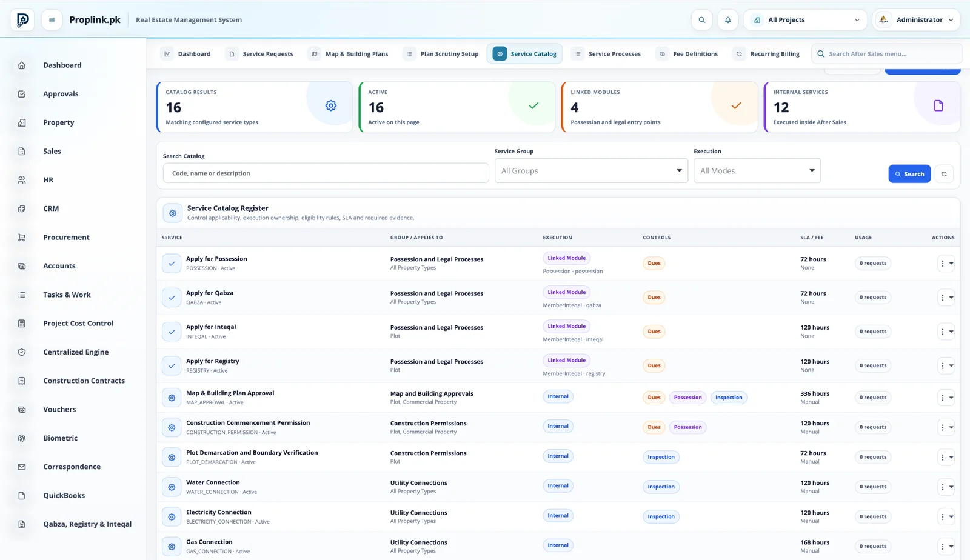Toggle the check box for Apply for Inteqal
970x560 pixels.
coord(172,332)
